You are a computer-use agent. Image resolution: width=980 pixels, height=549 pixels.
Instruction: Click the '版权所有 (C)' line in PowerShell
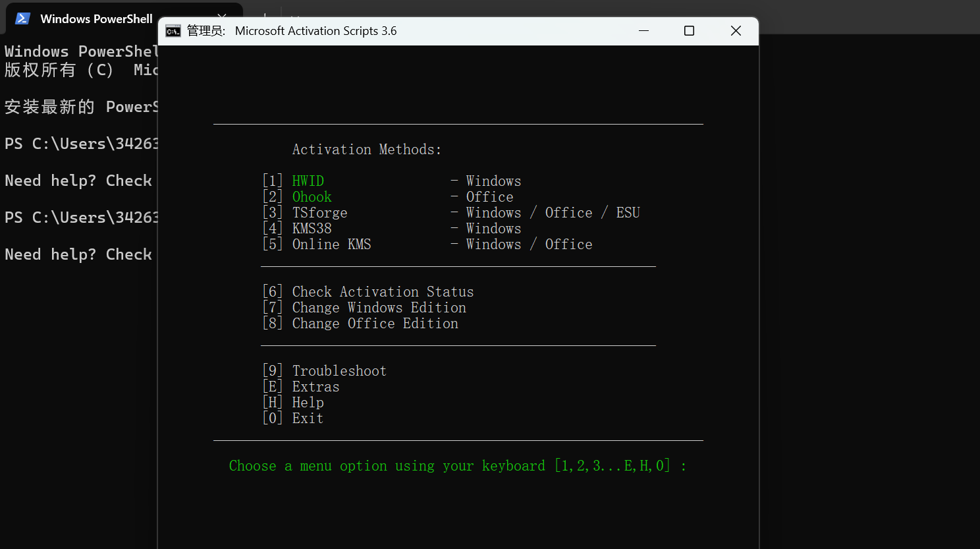click(x=81, y=70)
